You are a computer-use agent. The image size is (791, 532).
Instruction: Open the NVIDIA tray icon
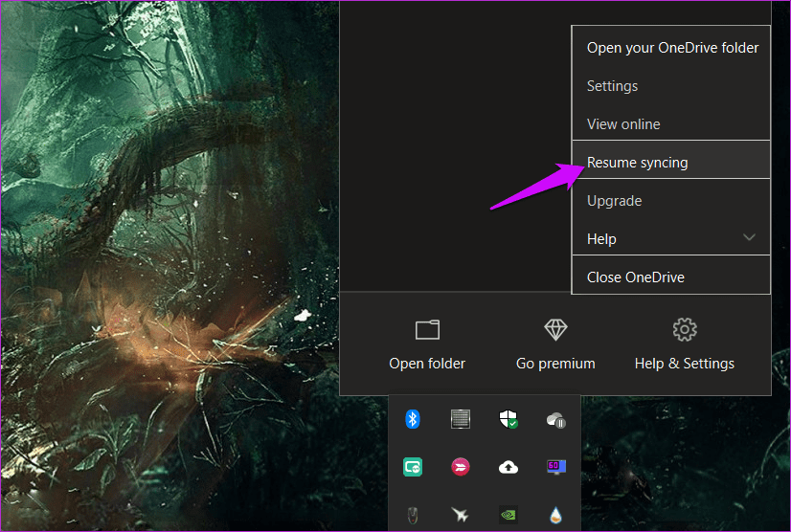coord(508,515)
